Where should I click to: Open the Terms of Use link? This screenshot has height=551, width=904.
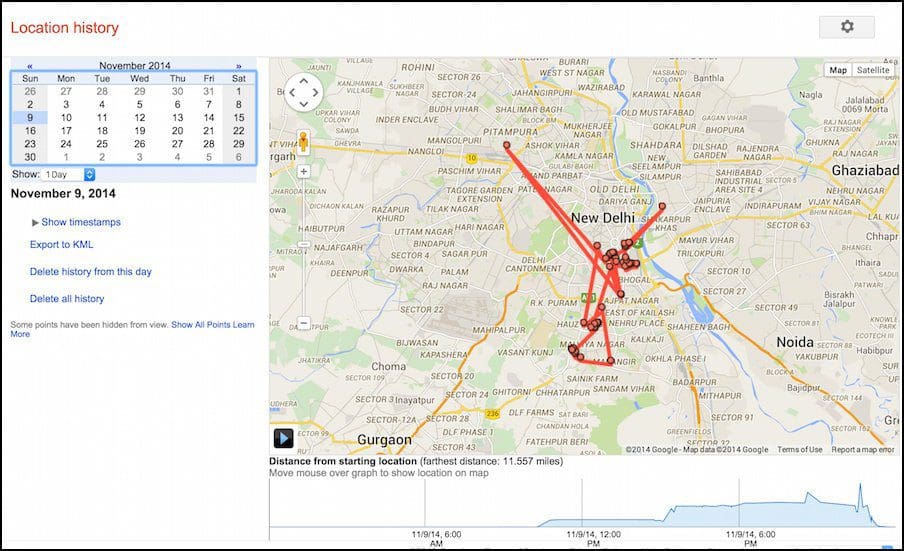click(x=800, y=450)
